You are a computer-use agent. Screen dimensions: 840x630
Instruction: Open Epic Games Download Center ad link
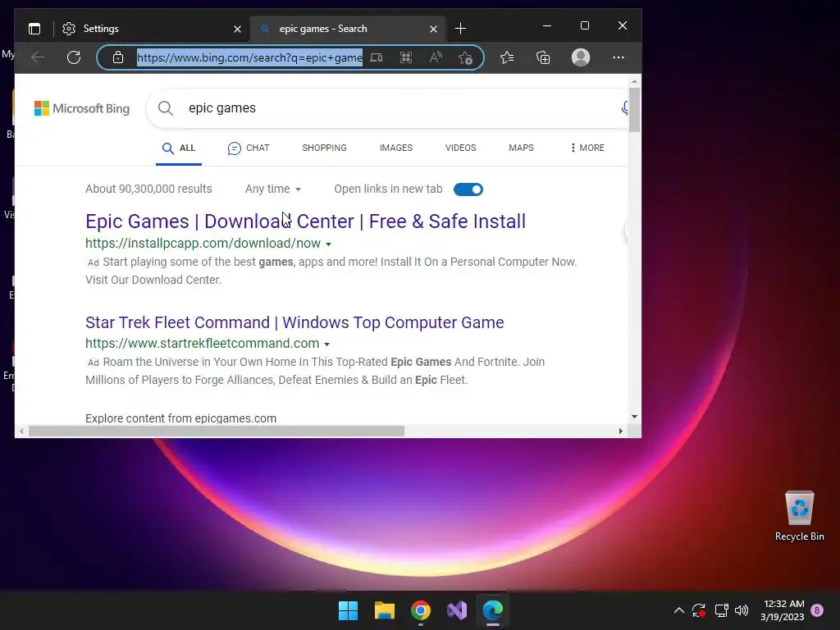[x=305, y=221]
